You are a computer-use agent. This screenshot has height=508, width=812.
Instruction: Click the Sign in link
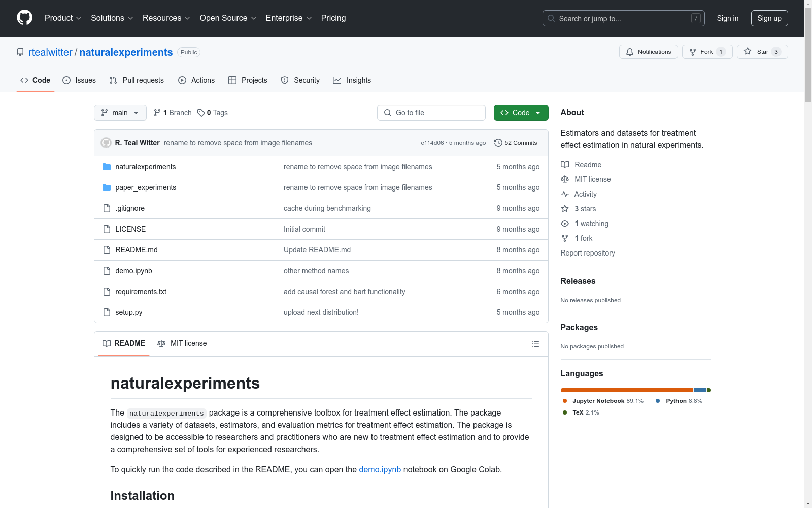pos(728,18)
